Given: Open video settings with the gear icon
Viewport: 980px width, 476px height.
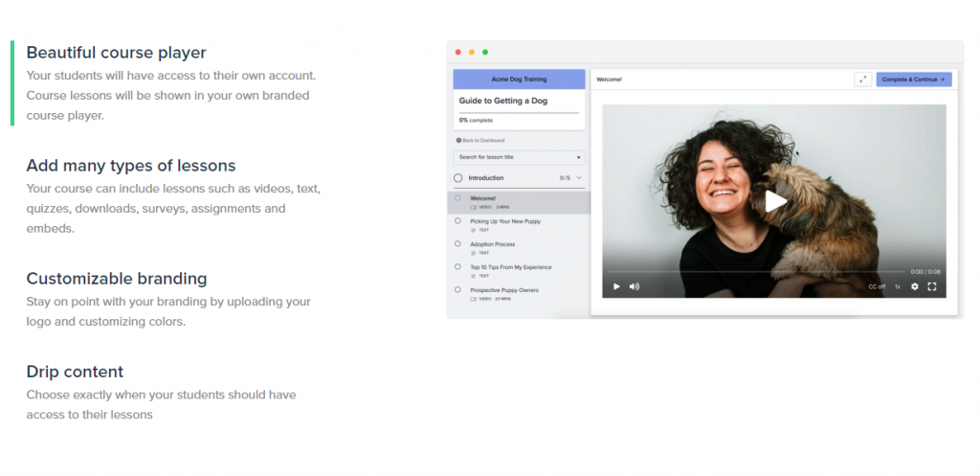Looking at the screenshot, I should click(x=914, y=286).
